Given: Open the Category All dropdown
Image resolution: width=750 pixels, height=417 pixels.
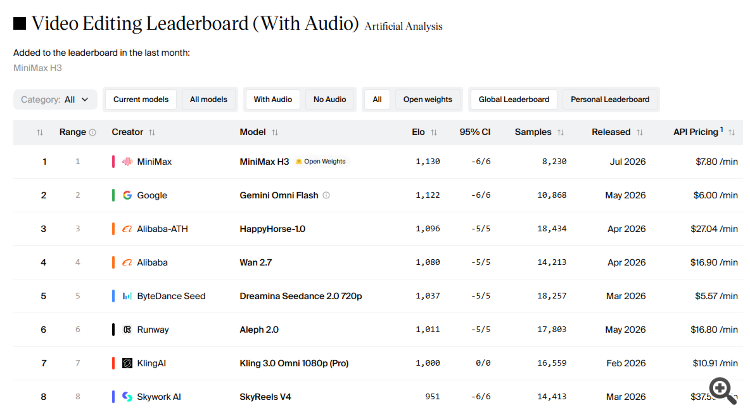Looking at the screenshot, I should tap(55, 99).
